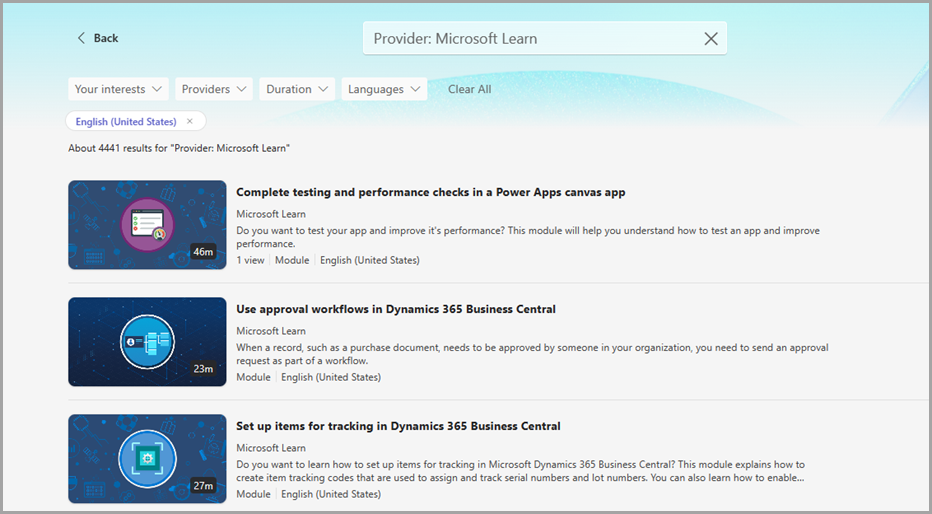This screenshot has height=514, width=932.
Task: Open the Power Apps canvas app testing thumbnail
Action: 147,225
